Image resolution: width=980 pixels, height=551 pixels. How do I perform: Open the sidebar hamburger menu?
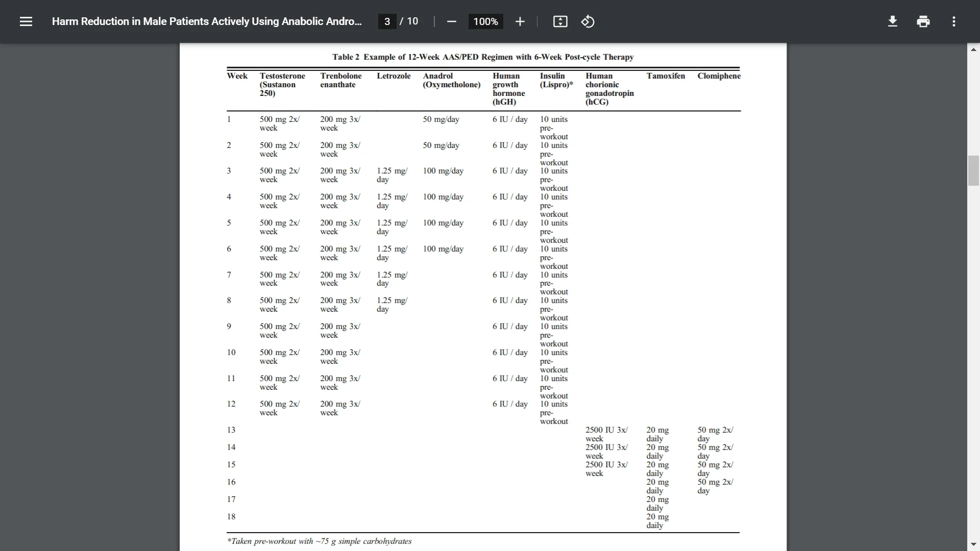tap(26, 21)
